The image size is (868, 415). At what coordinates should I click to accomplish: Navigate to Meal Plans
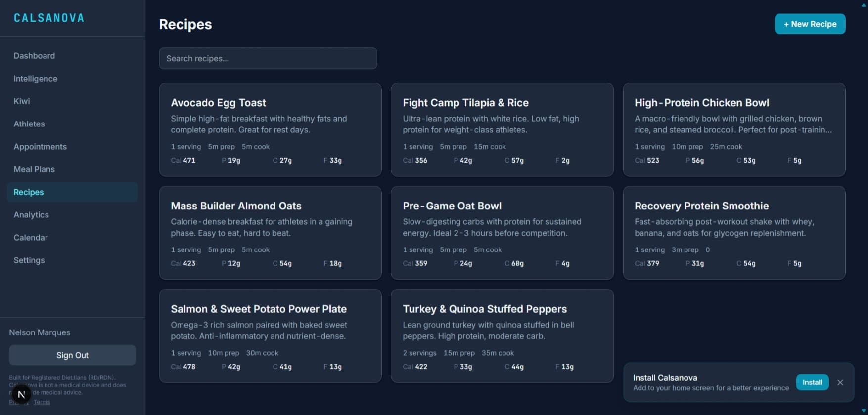pyautogui.click(x=34, y=169)
